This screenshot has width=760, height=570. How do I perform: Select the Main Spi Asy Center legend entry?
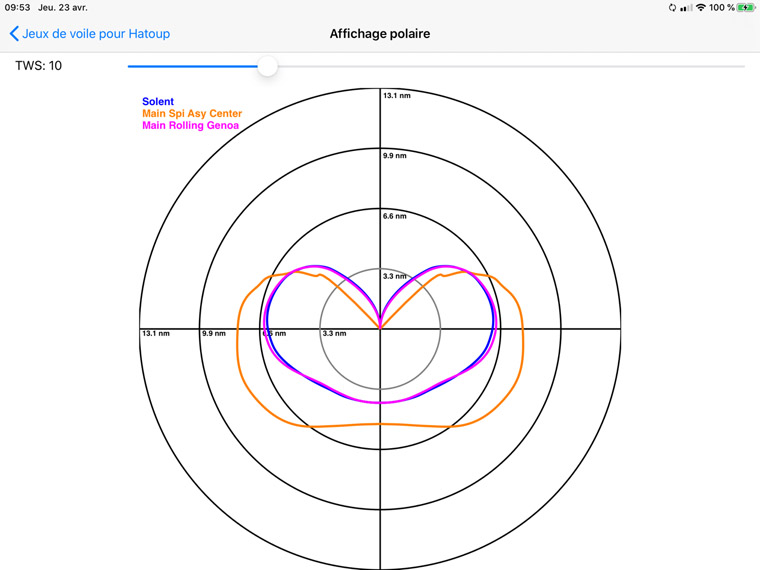192,114
